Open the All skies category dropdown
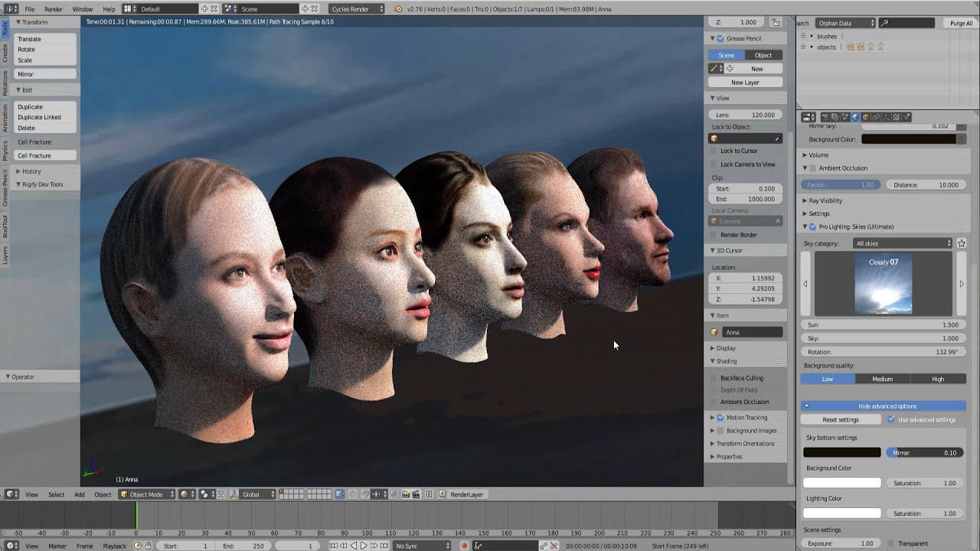Screen dimensions: 980x551 (x=903, y=243)
